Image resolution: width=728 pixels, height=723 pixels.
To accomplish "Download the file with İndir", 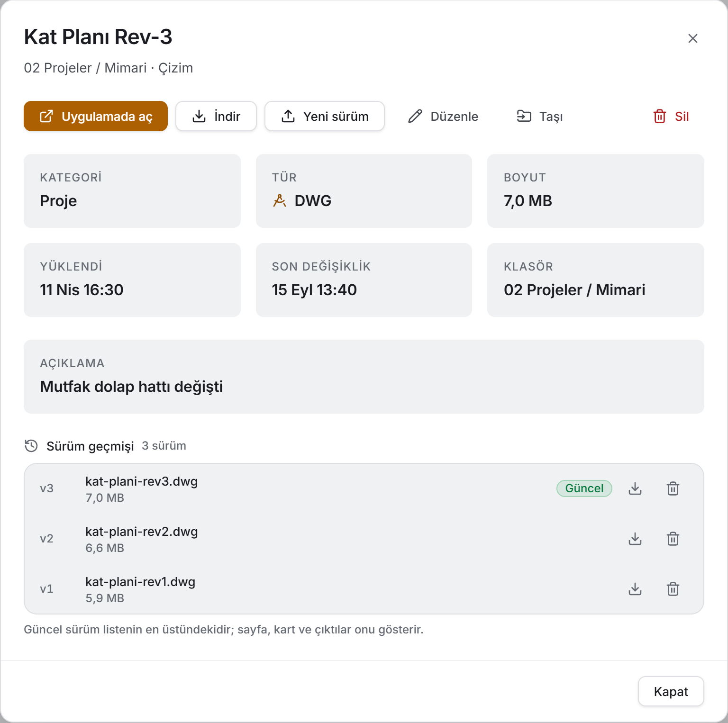I will click(x=216, y=116).
